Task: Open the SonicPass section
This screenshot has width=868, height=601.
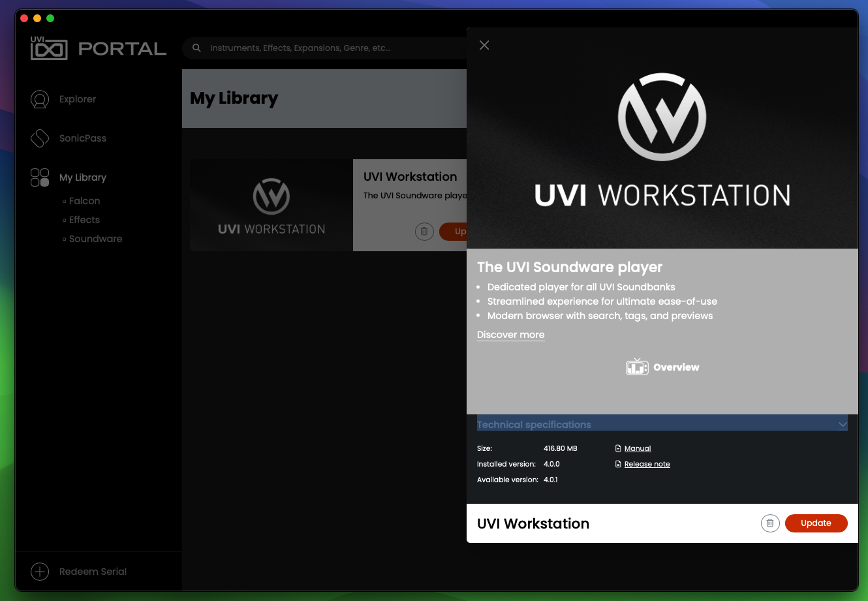Action: [x=83, y=138]
